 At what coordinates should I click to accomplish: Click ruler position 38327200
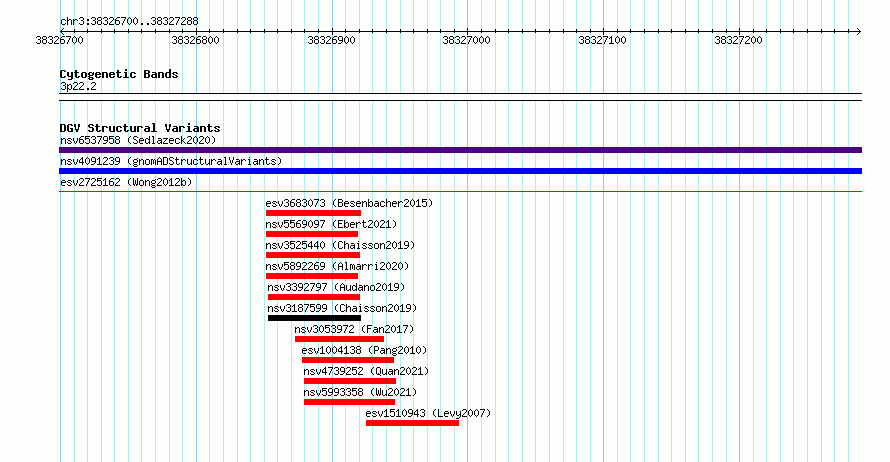point(738,40)
